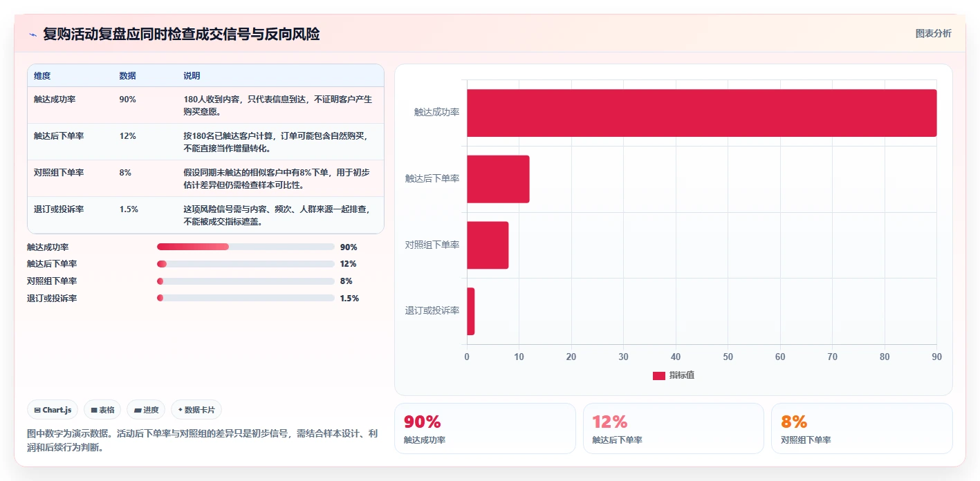Select the 数据卡片 tag chip
The width and height of the screenshot is (980, 481).
pos(196,410)
